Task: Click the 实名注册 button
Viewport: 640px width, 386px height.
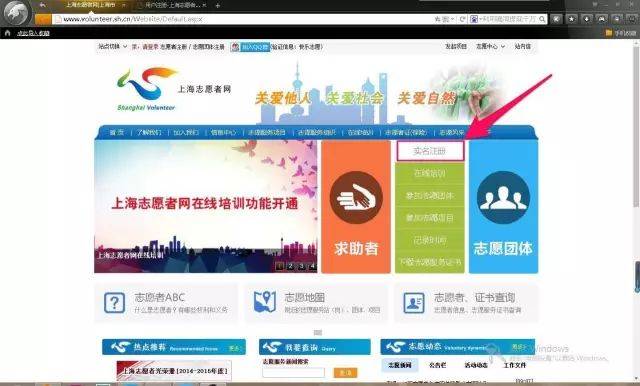Action: pyautogui.click(x=430, y=151)
